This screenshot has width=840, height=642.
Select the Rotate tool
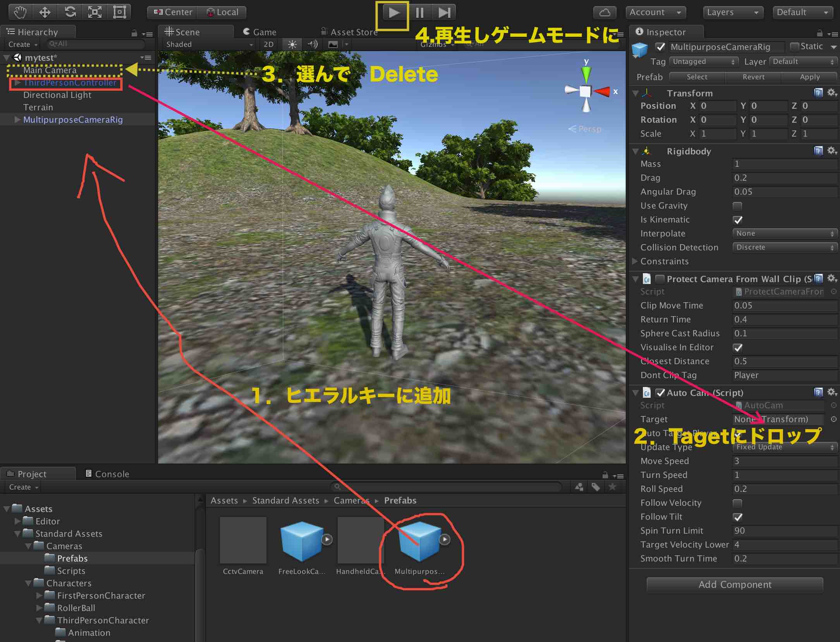(x=70, y=12)
